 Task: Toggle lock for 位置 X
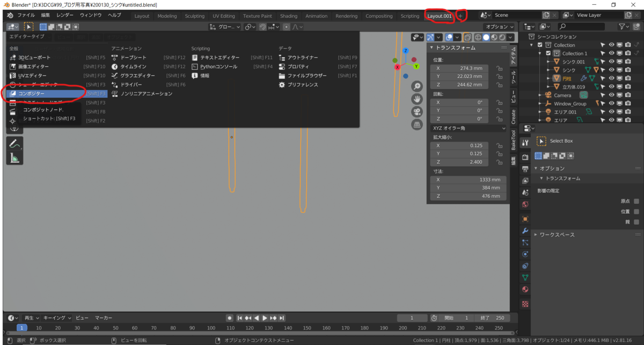(x=500, y=68)
